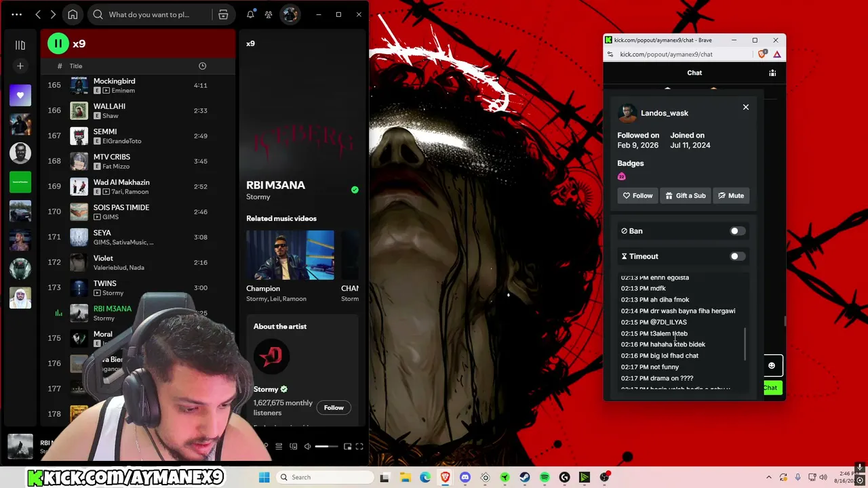The image size is (868, 488).
Task: Toggle the Timeout switch
Action: (737, 256)
